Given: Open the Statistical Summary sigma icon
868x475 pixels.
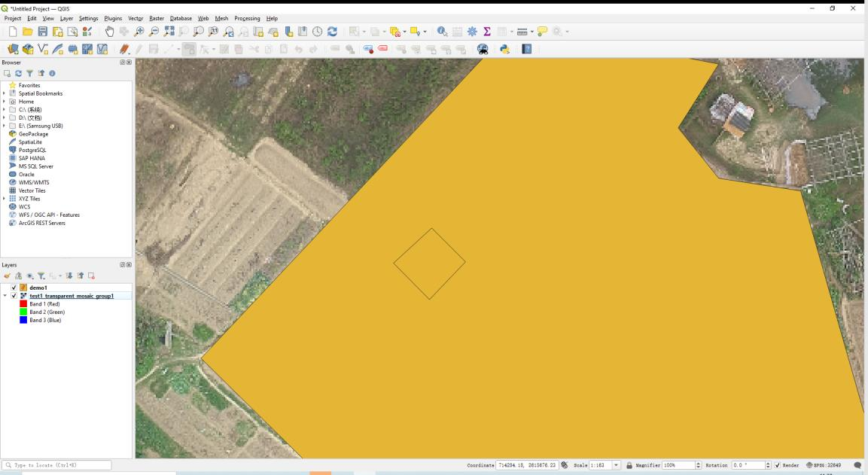Looking at the screenshot, I should [x=487, y=32].
